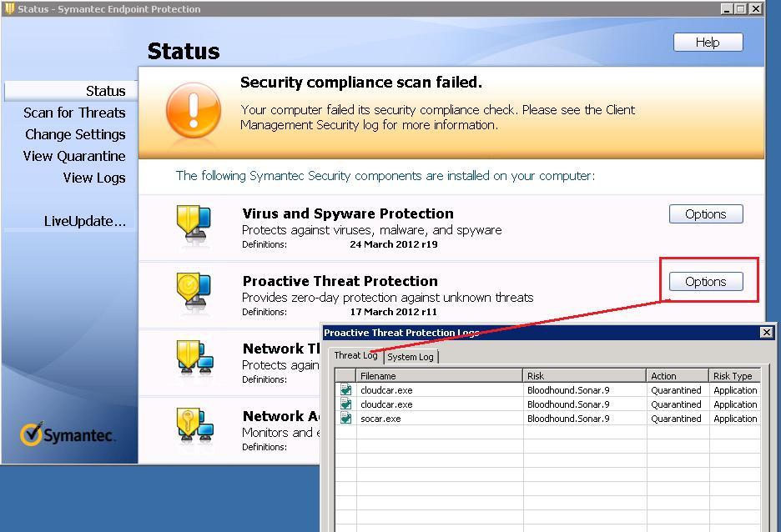
Task: Click file icon of first cloudcar.exe row
Action: point(345,389)
